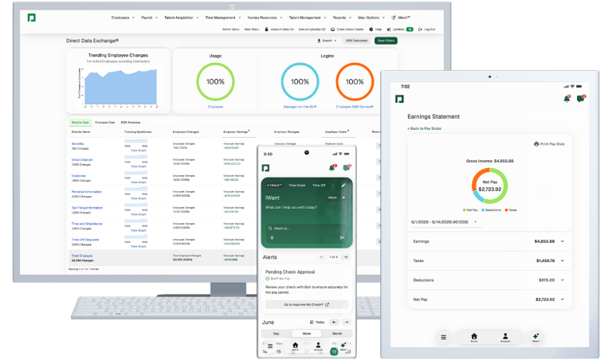612x364 pixels.
Task: Tap Go to Approve My Check button
Action: tap(307, 305)
